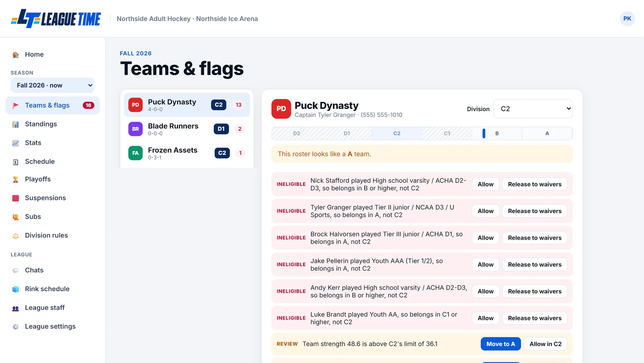
Task: Open Division rules page
Action: [52, 236]
